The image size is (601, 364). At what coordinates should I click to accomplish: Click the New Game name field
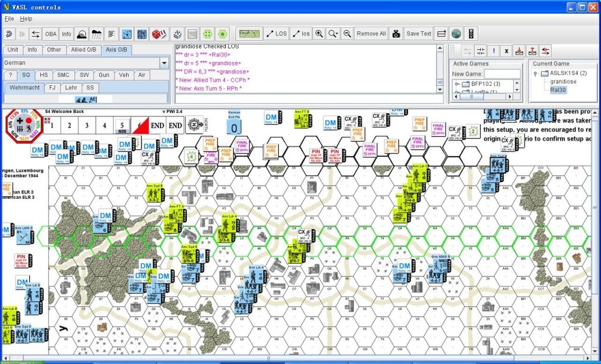(x=502, y=74)
